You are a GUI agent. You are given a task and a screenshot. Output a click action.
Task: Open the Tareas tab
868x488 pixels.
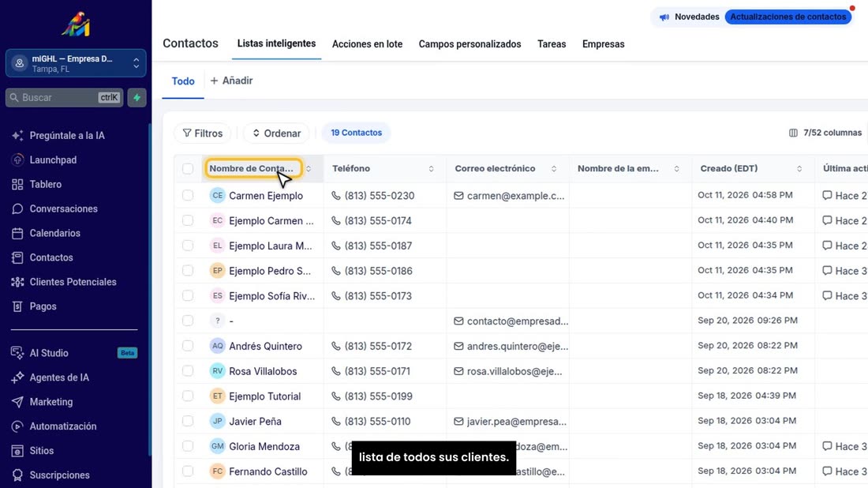pos(552,44)
